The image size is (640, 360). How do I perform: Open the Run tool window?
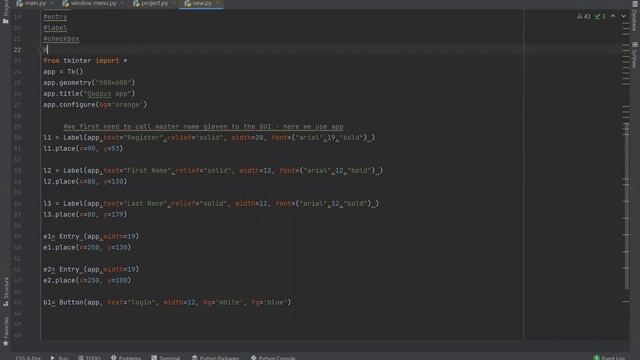point(59,358)
